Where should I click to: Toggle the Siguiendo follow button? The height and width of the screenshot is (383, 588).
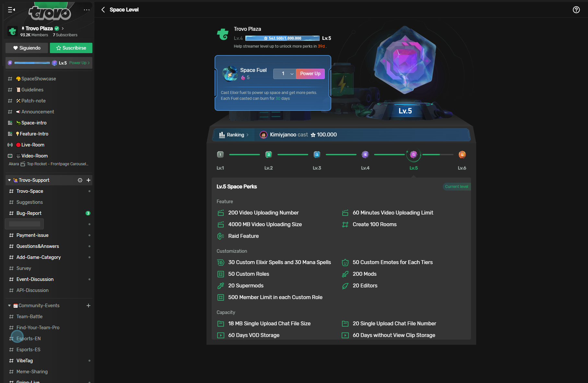coord(27,48)
